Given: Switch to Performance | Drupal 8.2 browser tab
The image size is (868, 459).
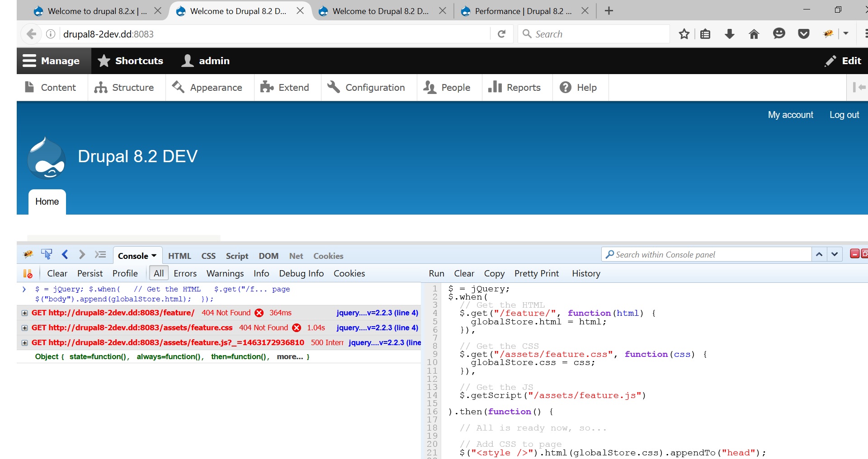Looking at the screenshot, I should click(524, 11).
